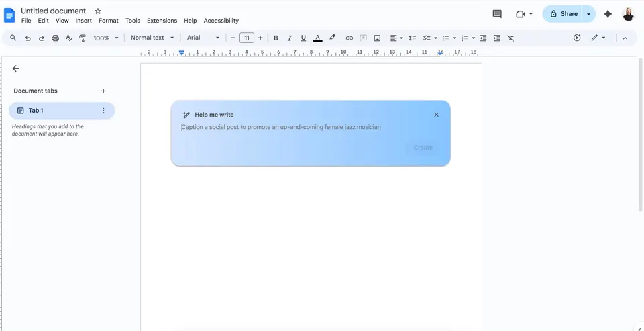The height and width of the screenshot is (331, 644).
Task: Click the font size field showing 11
Action: pyautogui.click(x=246, y=38)
